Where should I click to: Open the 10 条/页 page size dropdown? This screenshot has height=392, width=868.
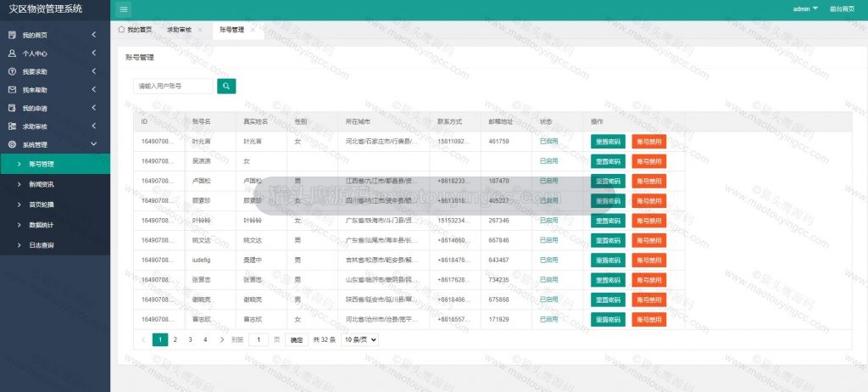coord(359,340)
